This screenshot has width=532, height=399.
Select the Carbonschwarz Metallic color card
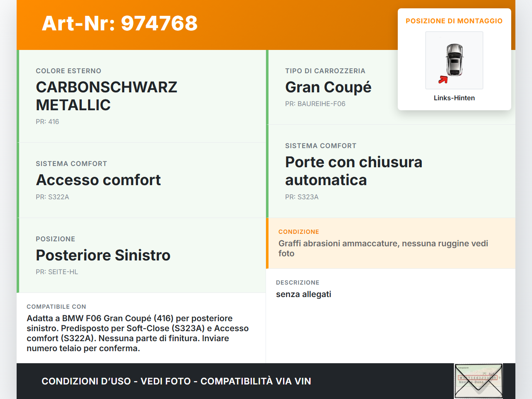141,96
